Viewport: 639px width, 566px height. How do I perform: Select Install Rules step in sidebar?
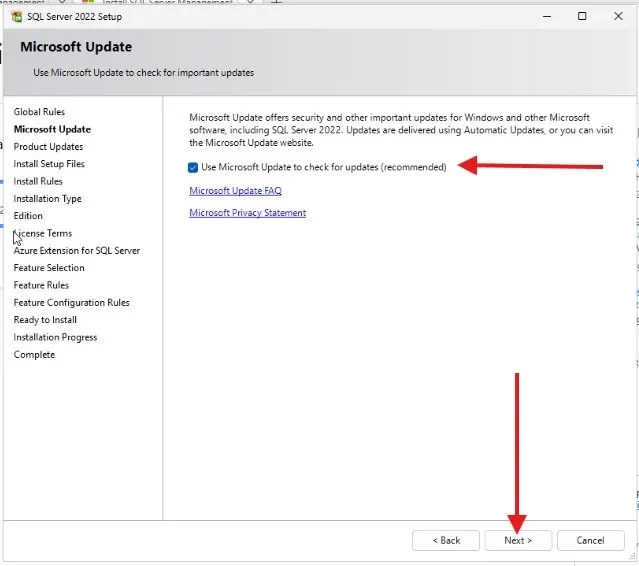tap(38, 181)
